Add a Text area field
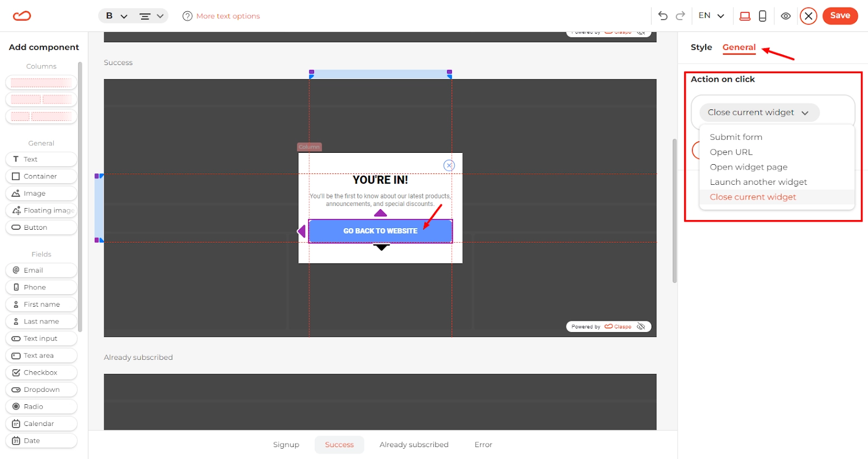The image size is (868, 459). click(x=41, y=355)
